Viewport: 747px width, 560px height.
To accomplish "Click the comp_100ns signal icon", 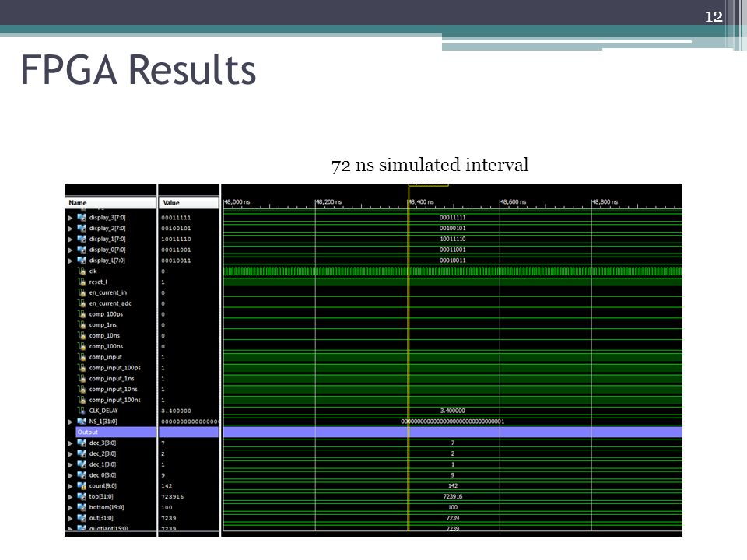I will tap(82, 346).
